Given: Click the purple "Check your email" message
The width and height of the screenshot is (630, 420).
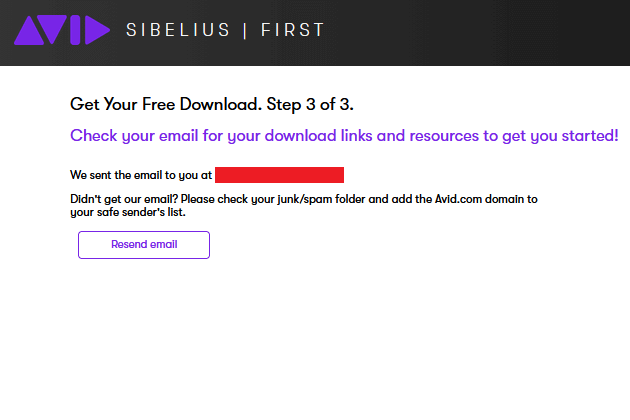Looking at the screenshot, I should tap(344, 136).
